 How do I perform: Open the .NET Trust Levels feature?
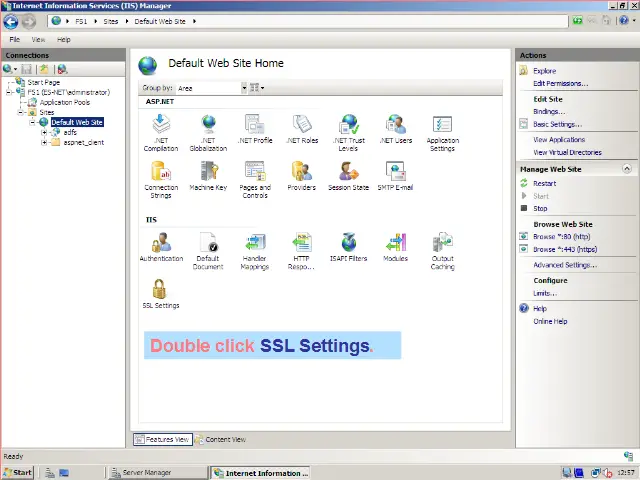(x=349, y=133)
